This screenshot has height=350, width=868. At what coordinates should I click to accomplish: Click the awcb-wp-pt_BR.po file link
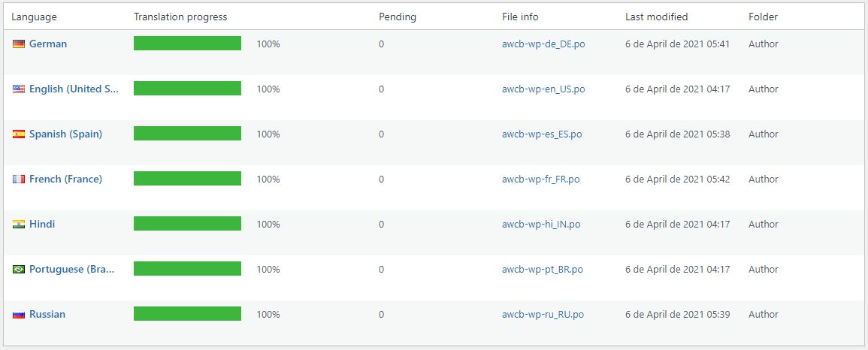pos(542,270)
